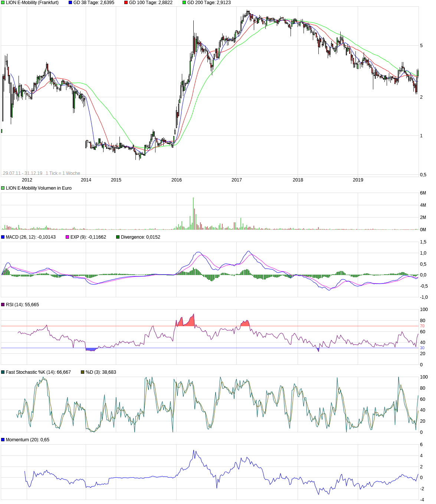Click the volume axis value 6M
This screenshot has height=504, width=436.
tap(423, 193)
